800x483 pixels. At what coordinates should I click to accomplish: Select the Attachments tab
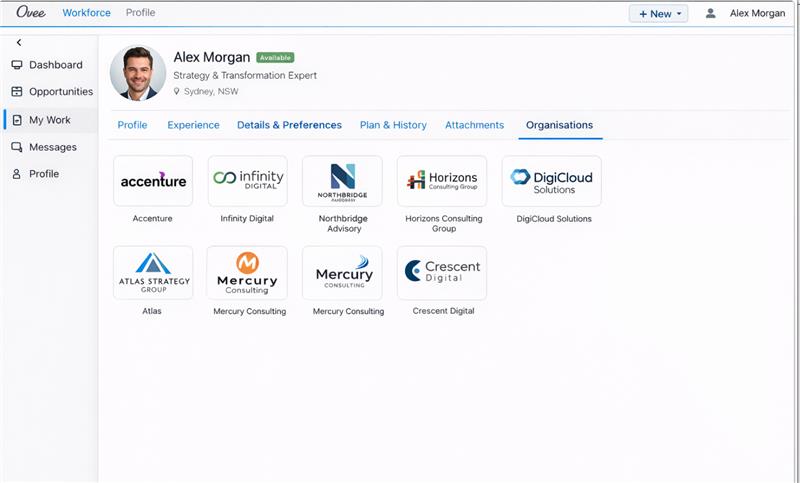click(x=474, y=125)
